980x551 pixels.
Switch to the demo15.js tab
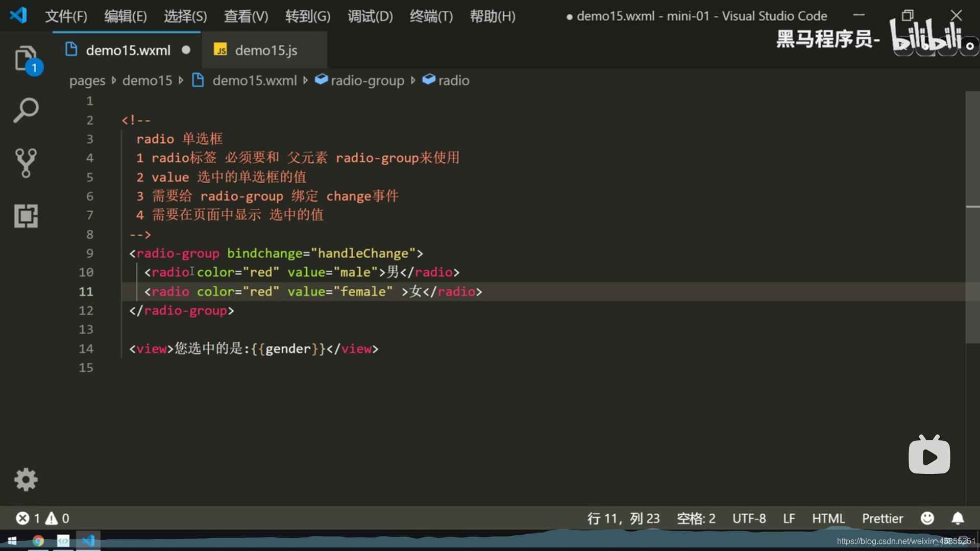264,50
